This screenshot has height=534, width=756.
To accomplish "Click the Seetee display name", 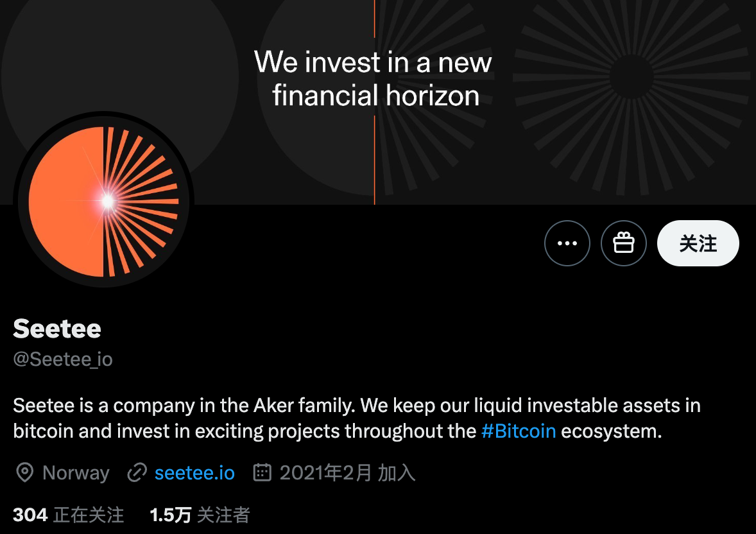I will tap(57, 329).
